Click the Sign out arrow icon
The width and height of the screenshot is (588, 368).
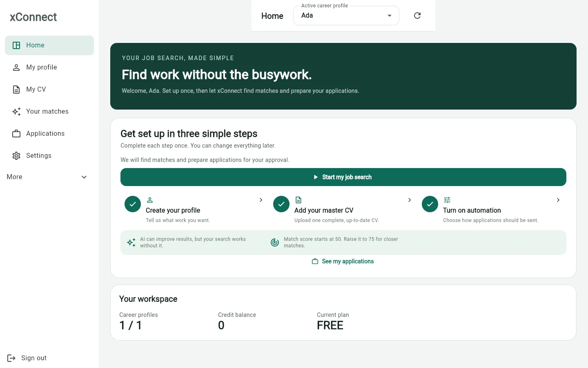coord(11,358)
